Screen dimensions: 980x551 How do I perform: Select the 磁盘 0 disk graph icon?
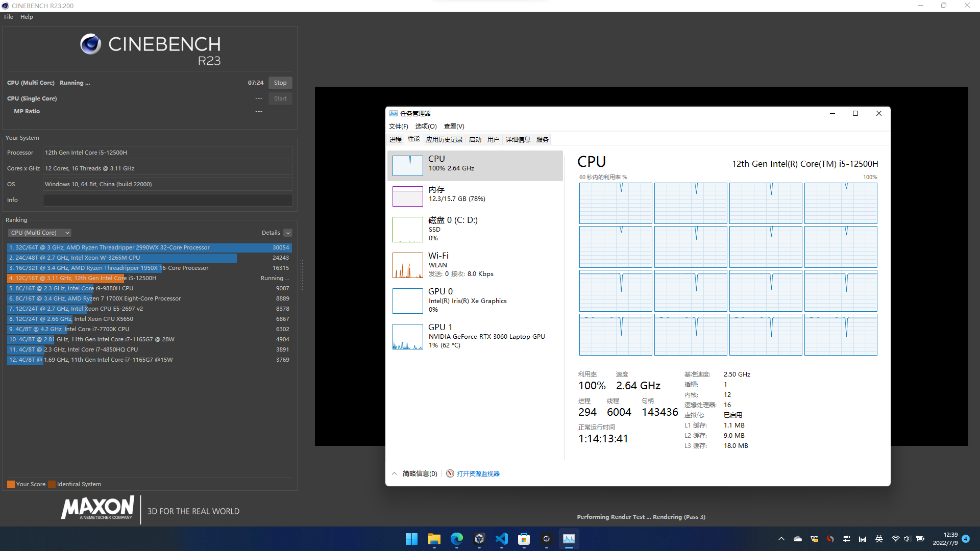coord(407,229)
